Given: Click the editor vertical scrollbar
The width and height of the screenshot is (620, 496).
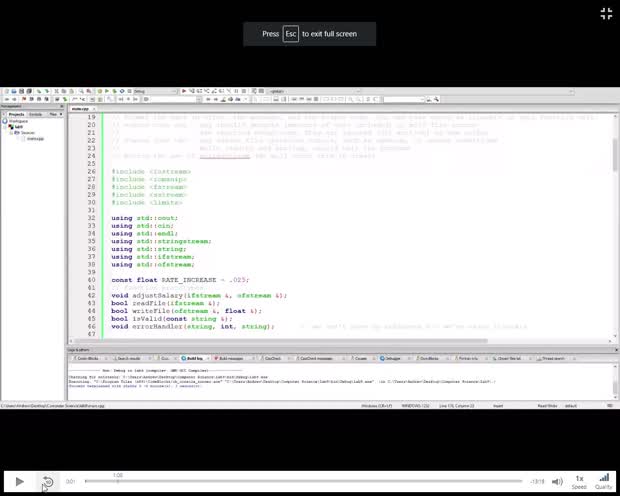Looking at the screenshot, I should (615, 225).
